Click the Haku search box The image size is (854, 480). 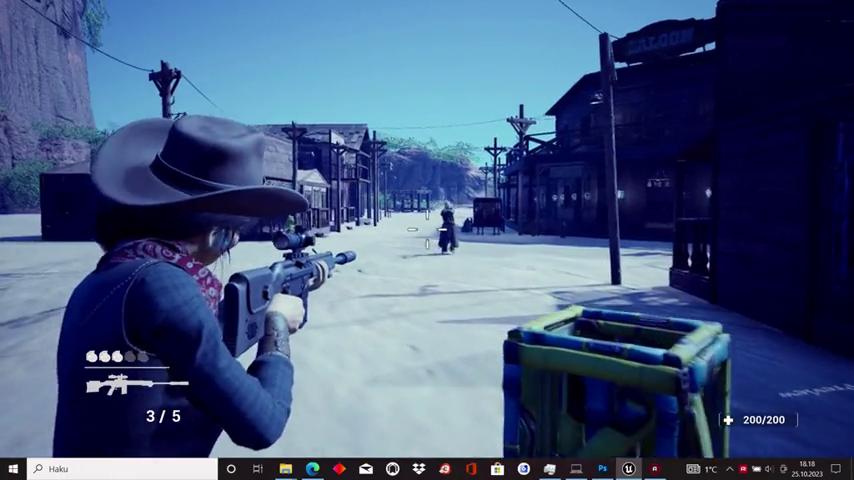(x=122, y=469)
